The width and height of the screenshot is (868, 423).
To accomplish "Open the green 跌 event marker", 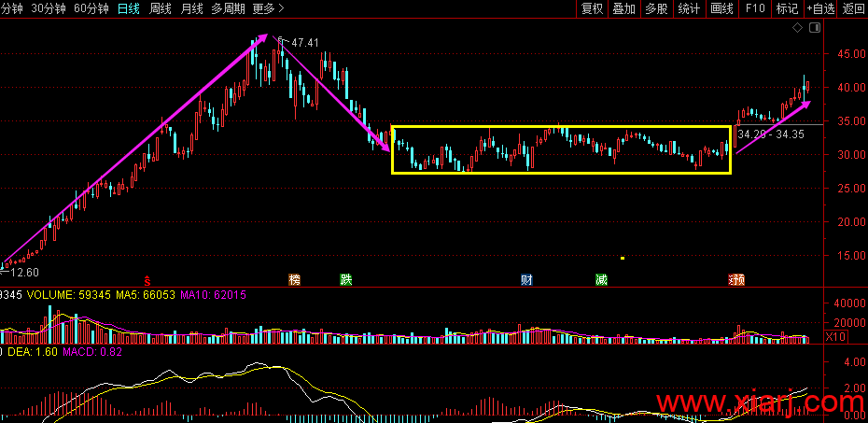I will pyautogui.click(x=346, y=280).
